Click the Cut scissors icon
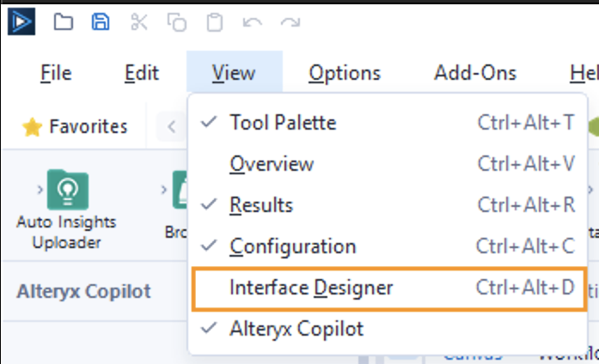 coord(138,21)
